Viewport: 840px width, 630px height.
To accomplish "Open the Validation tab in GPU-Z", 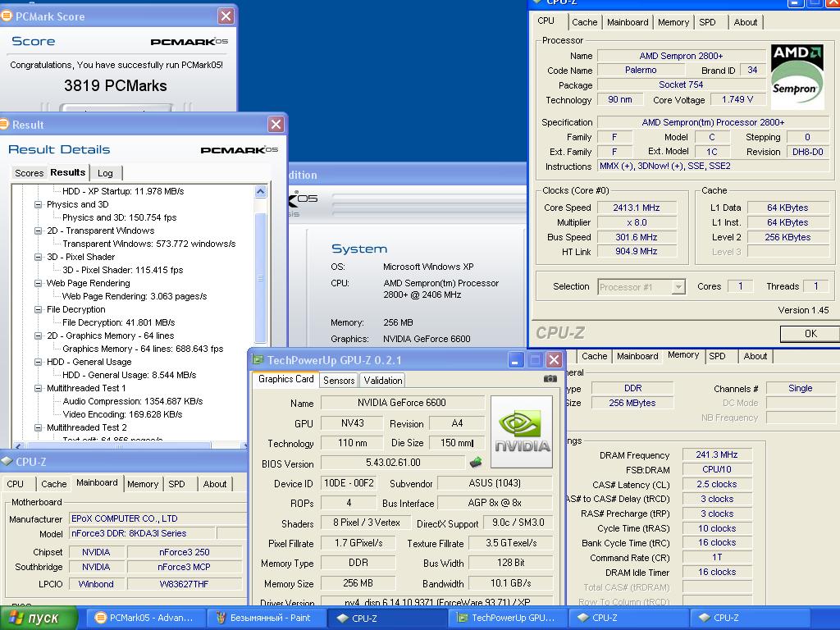I will (x=382, y=381).
